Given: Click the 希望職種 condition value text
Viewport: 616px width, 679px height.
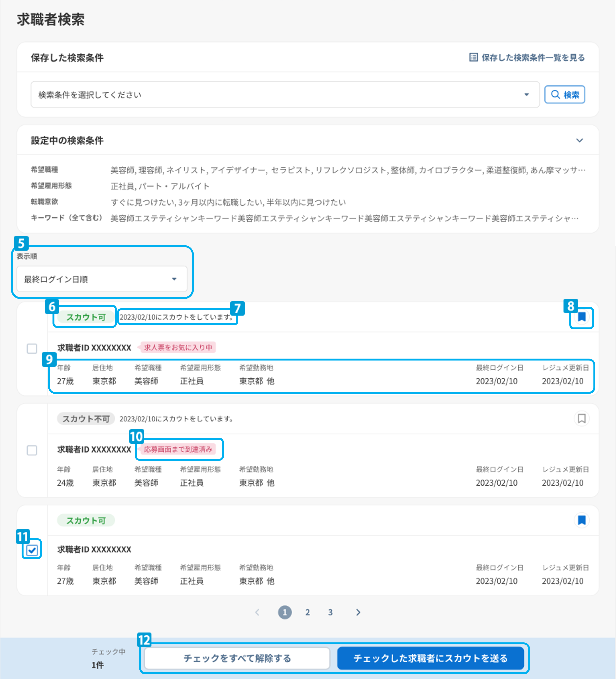Looking at the screenshot, I should tap(348, 170).
